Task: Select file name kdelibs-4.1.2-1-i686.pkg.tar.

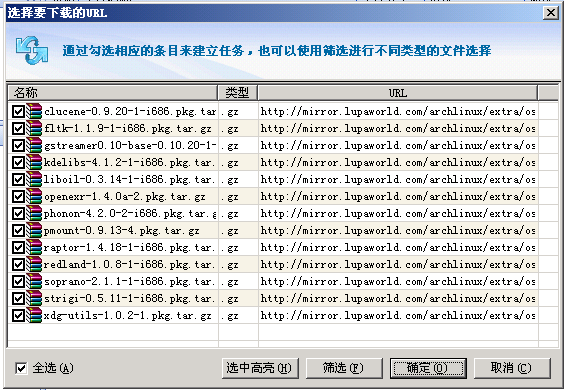Action: click(129, 163)
